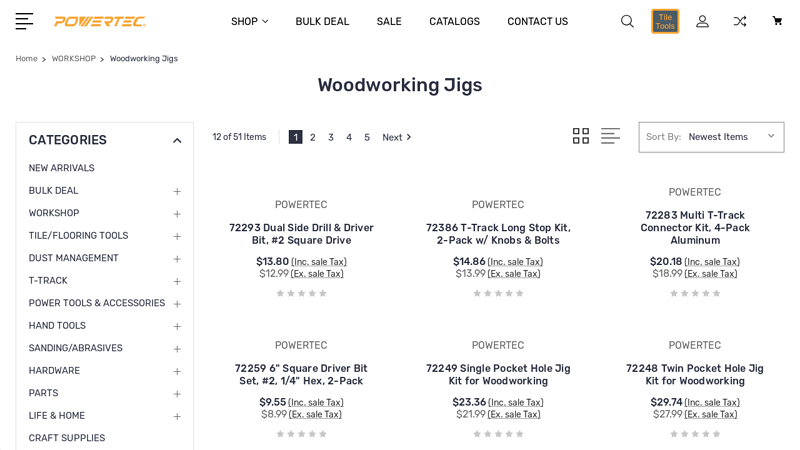Open SALE in top navigation
The image size is (800, 450).
(x=389, y=21)
